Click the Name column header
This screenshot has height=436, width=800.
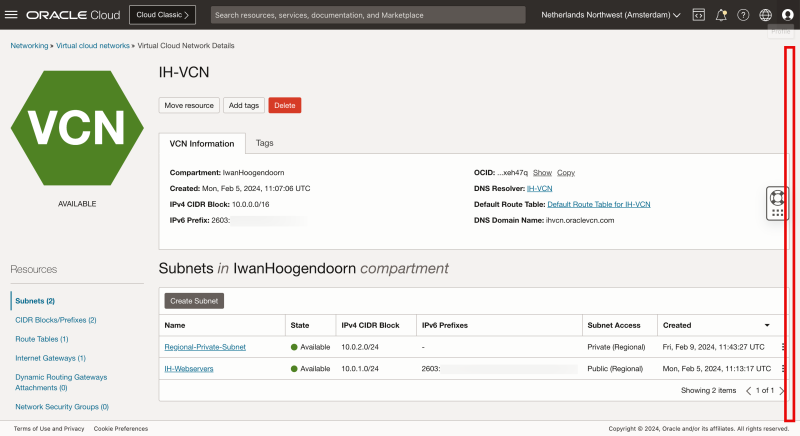174,325
